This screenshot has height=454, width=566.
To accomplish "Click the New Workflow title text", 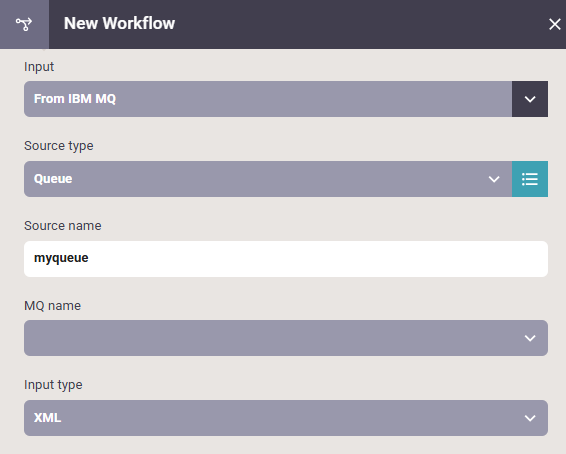I will 119,23.
